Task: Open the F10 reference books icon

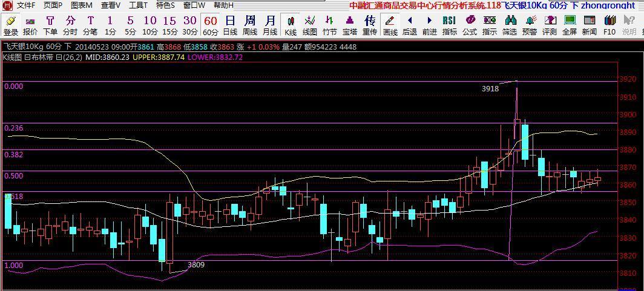Action: point(609,25)
